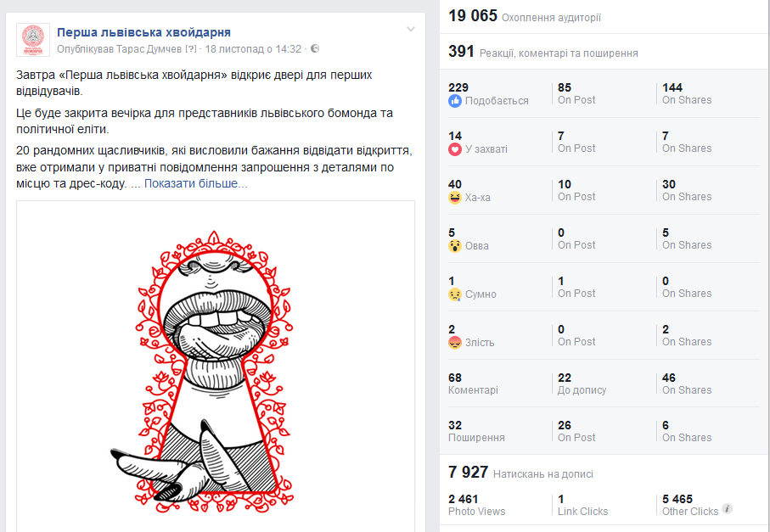Click the 32 Поширення count
Viewport: 770px width, 532px height.
click(x=476, y=431)
